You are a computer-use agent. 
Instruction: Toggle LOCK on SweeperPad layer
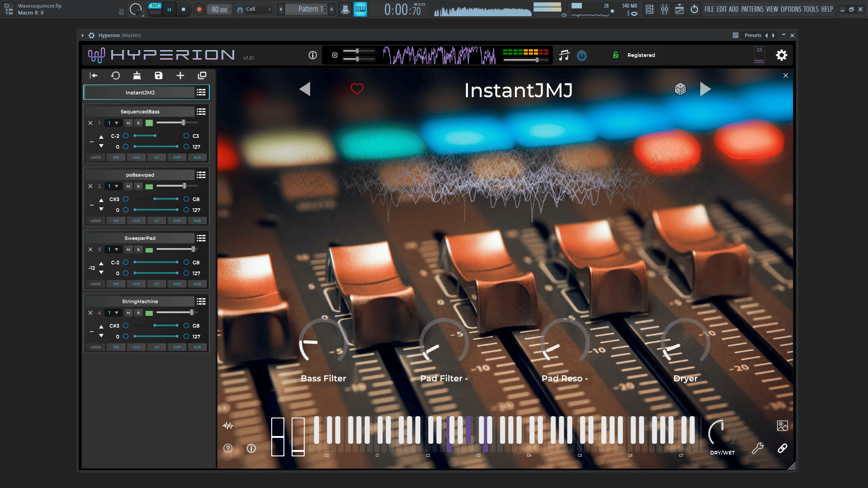tap(95, 284)
